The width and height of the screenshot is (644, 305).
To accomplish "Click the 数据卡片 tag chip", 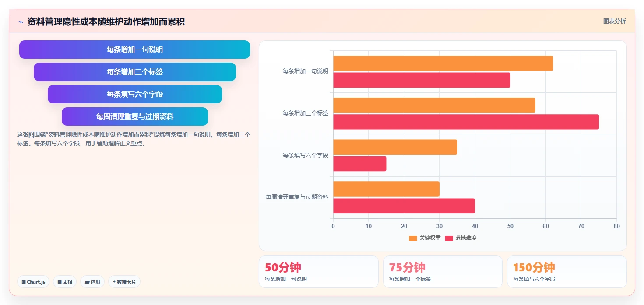I will coord(124,282).
